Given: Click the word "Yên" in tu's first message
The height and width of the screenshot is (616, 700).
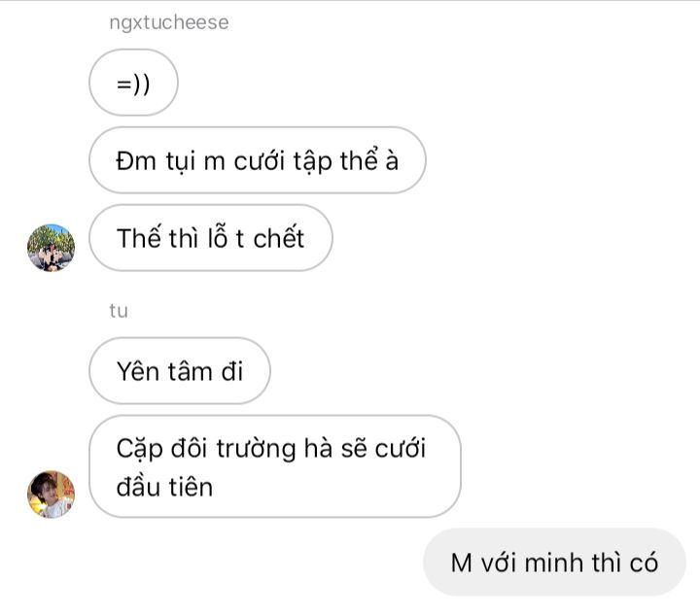Looking at the screenshot, I should [137, 370].
